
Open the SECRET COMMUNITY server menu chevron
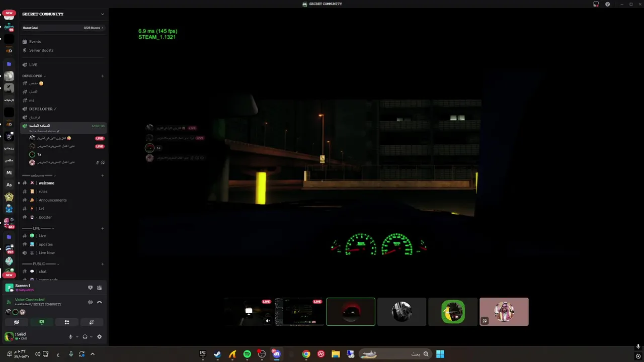[103, 14]
